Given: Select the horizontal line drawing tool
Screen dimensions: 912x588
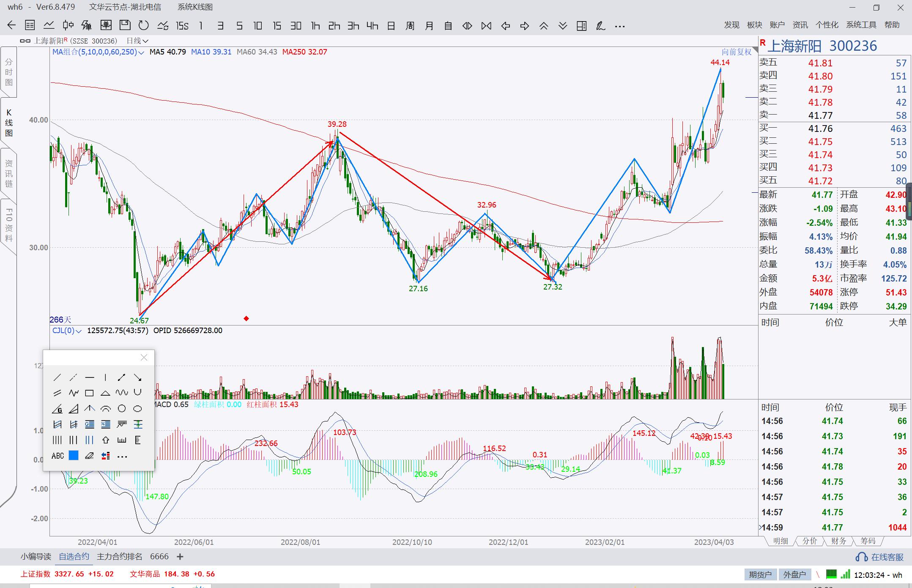Looking at the screenshot, I should pyautogui.click(x=89, y=377).
